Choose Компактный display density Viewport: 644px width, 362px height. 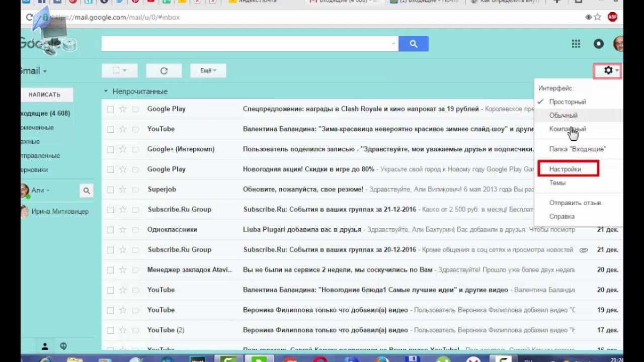coord(568,129)
